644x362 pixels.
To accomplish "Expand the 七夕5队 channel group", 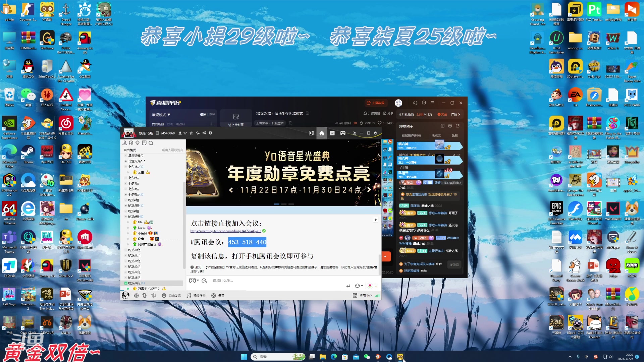I will point(126,194).
